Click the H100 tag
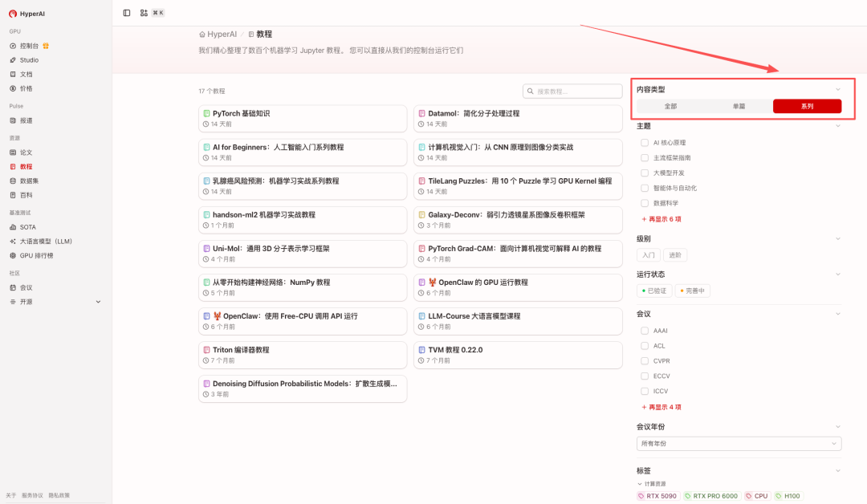 pos(788,496)
